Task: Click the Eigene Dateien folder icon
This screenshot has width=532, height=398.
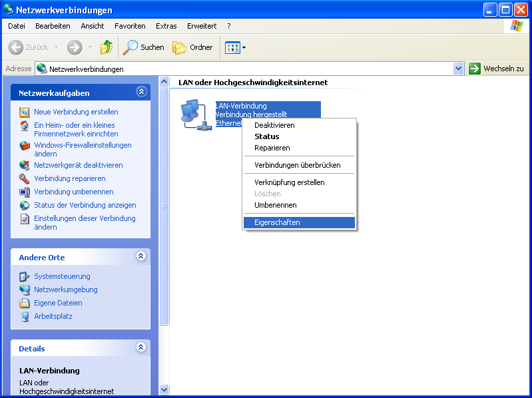Action: tap(24, 303)
